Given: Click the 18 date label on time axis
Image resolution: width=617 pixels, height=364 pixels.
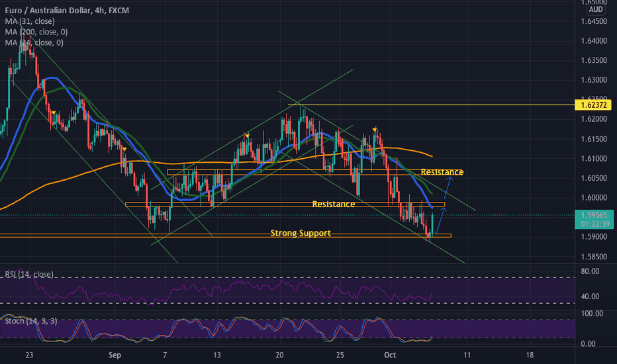Looking at the screenshot, I should 530,355.
